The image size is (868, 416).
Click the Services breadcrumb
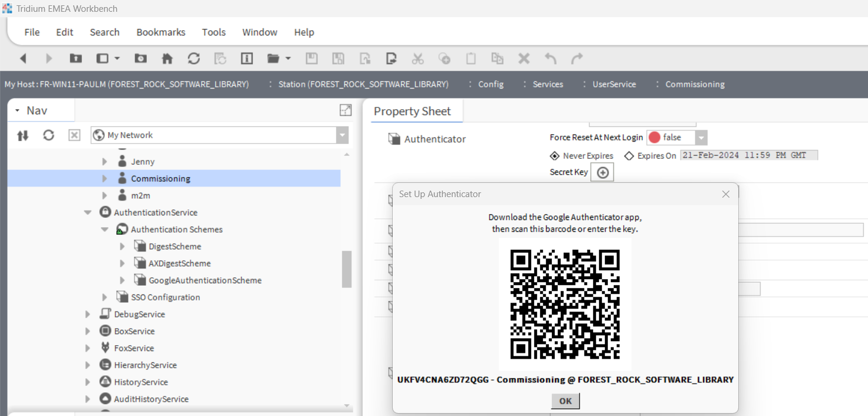(548, 84)
